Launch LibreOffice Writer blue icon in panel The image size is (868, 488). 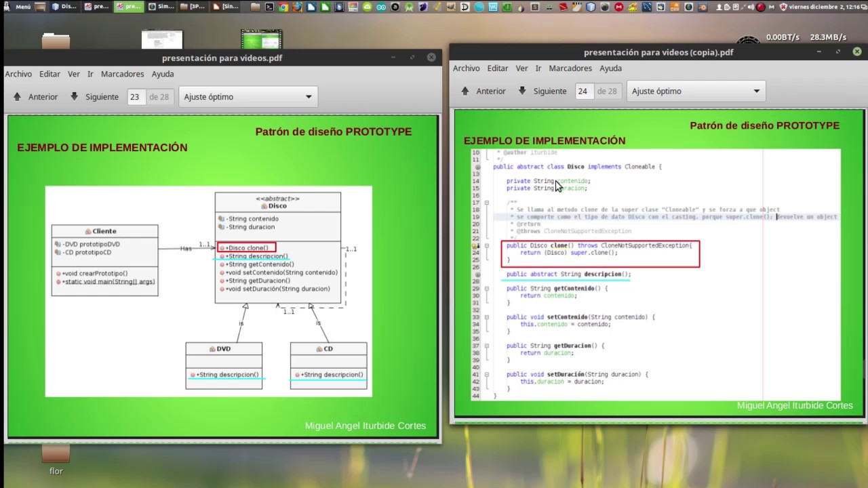311,7
